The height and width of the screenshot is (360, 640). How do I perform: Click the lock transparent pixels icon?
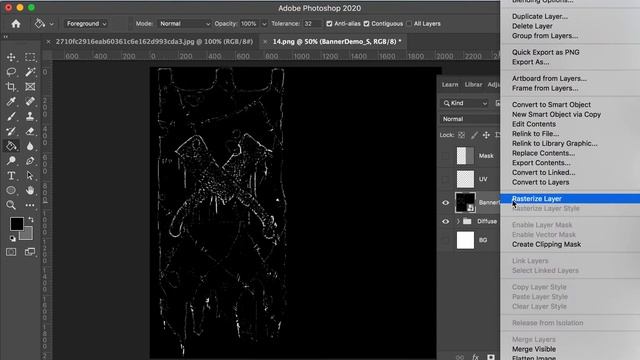point(461,135)
